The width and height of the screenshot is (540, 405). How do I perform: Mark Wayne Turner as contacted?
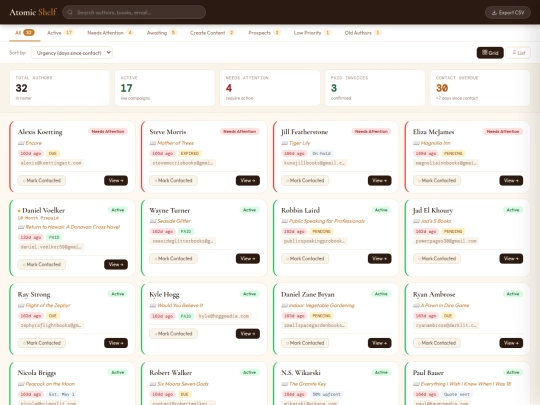click(x=173, y=259)
